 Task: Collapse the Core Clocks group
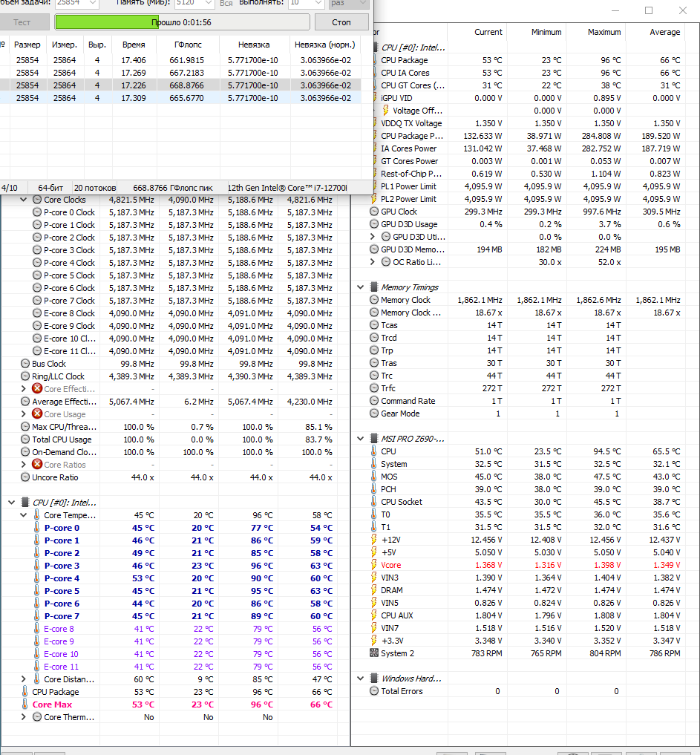pyautogui.click(x=23, y=200)
